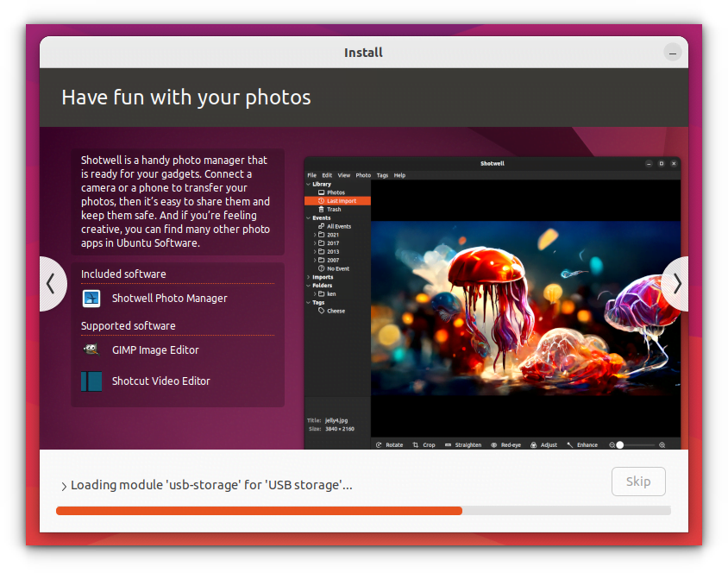Click the 'Loading module usb-storage' status text
The image size is (728, 573).
(x=211, y=485)
